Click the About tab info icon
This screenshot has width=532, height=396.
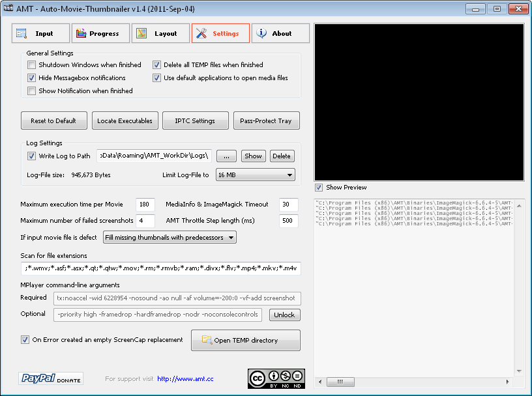[x=261, y=33]
